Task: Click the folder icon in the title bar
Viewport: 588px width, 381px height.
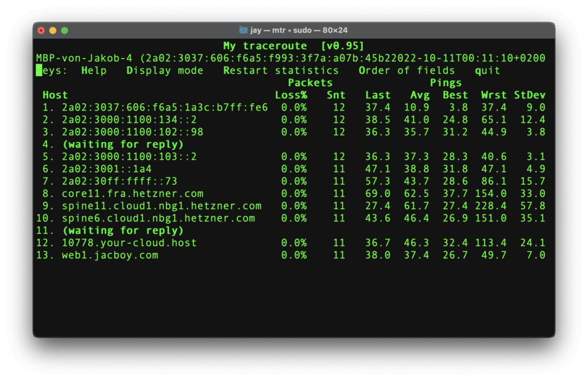Action: [x=243, y=30]
